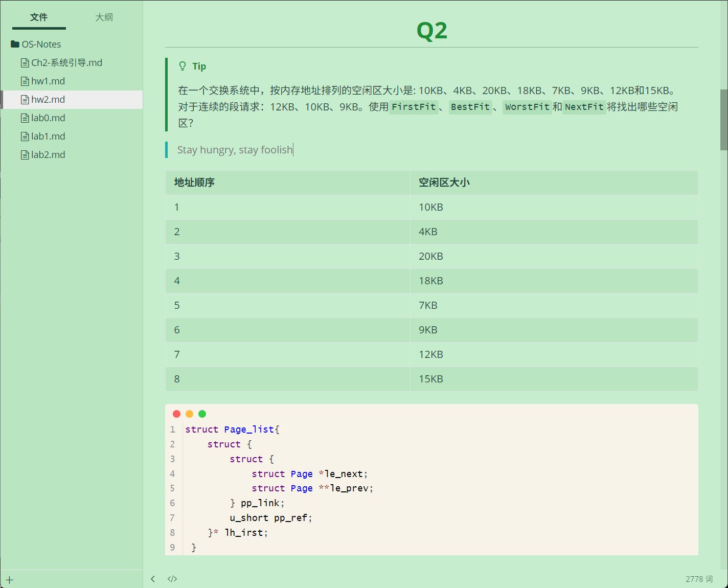728x588 pixels.
Task: Select hw2.md in the sidebar
Action: (x=72, y=100)
